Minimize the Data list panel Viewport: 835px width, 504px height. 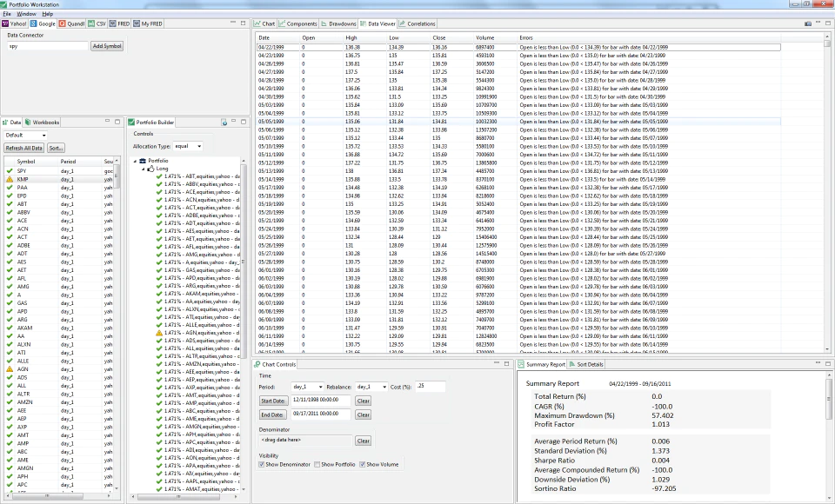(107, 122)
